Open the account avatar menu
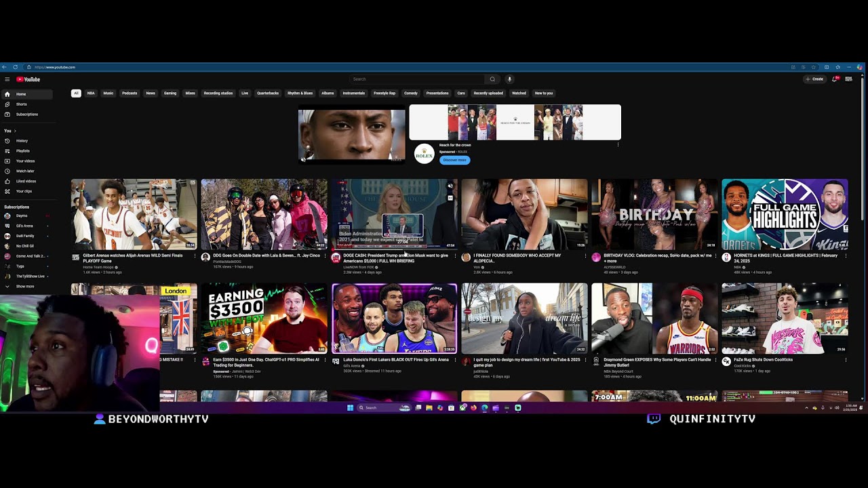The width and height of the screenshot is (868, 488). (848, 79)
